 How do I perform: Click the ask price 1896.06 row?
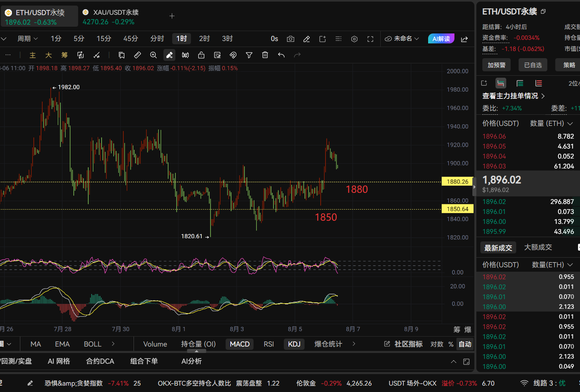528,136
